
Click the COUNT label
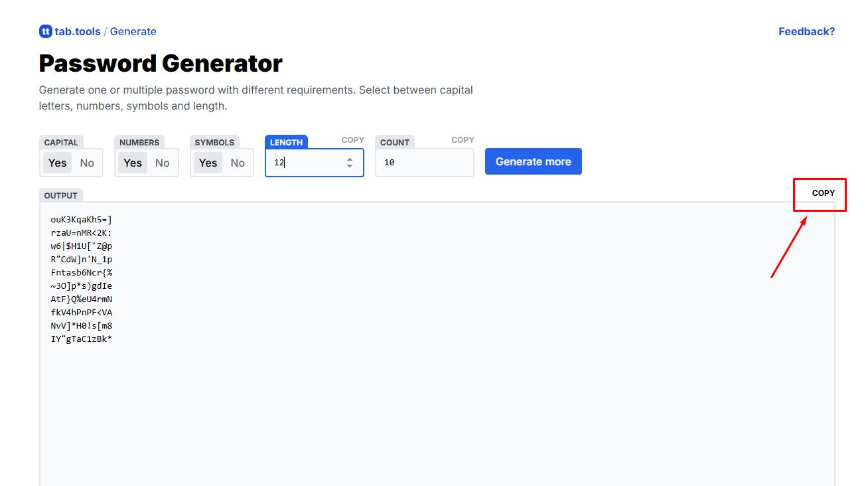[395, 141]
